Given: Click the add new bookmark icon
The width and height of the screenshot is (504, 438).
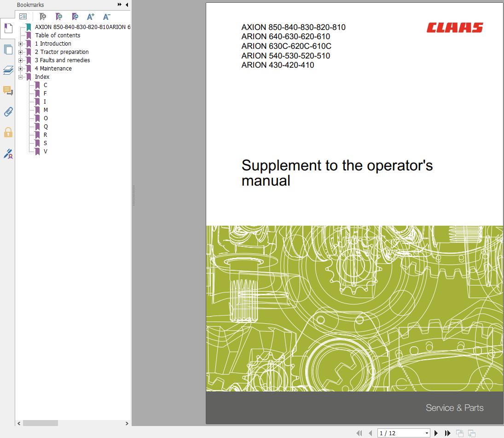Looking at the screenshot, I should 58,17.
